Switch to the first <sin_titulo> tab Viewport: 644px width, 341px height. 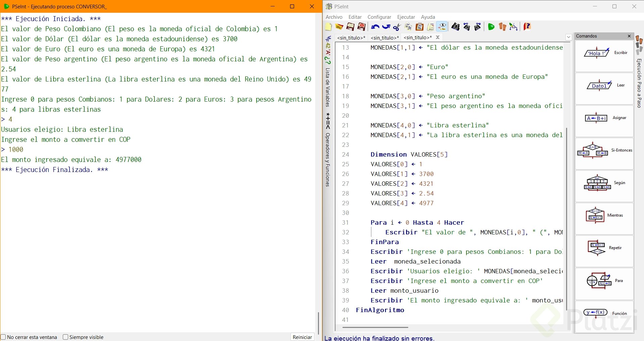click(x=351, y=38)
